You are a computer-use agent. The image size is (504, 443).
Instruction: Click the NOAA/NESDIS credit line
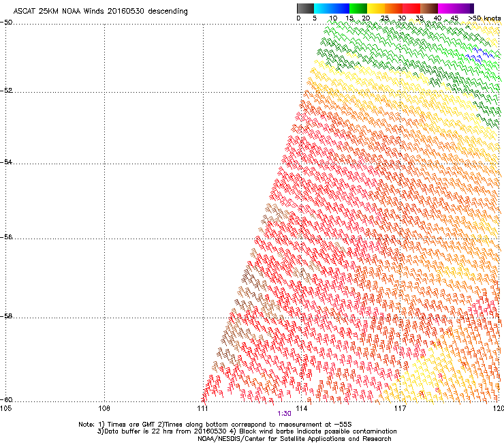294,439
